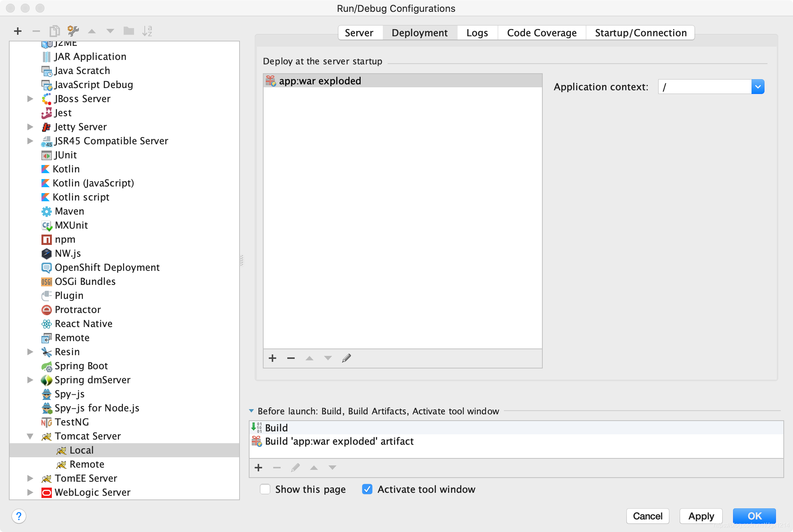
Task: Expand JBoss Server tree node
Action: [x=30, y=99]
